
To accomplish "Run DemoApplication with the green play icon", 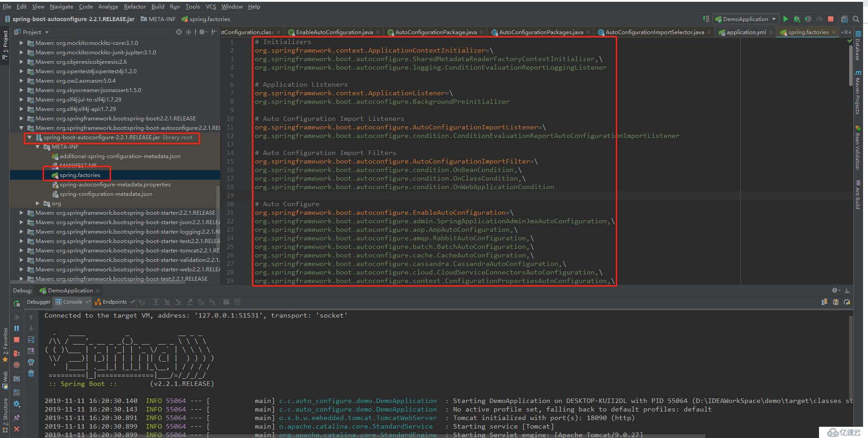I will point(785,19).
